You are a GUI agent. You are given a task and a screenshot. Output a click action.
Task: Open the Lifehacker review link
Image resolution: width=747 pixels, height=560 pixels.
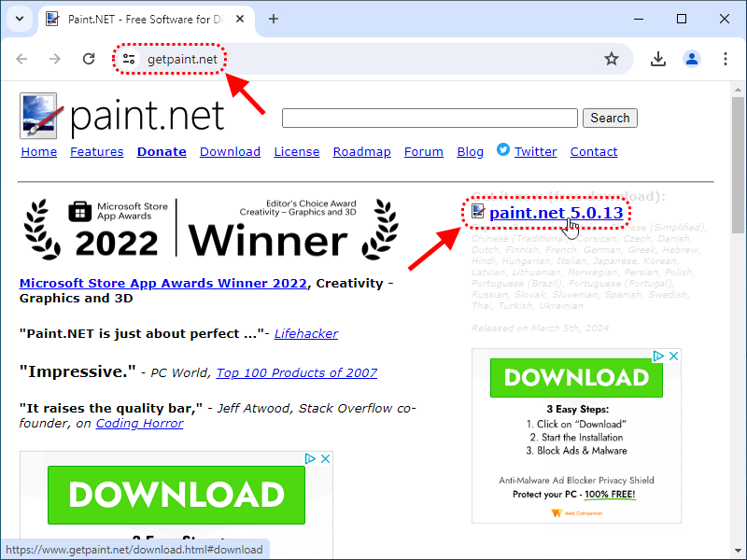pyautogui.click(x=306, y=334)
